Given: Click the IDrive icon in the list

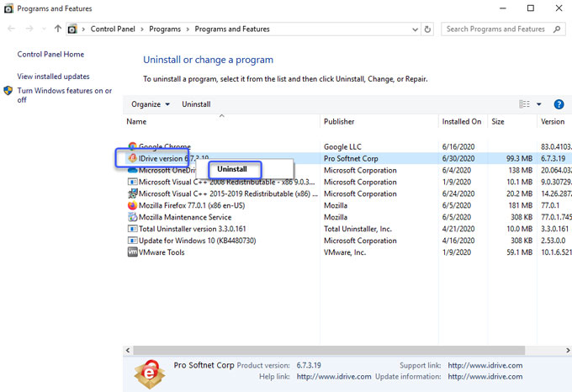Looking at the screenshot, I should pos(132,158).
